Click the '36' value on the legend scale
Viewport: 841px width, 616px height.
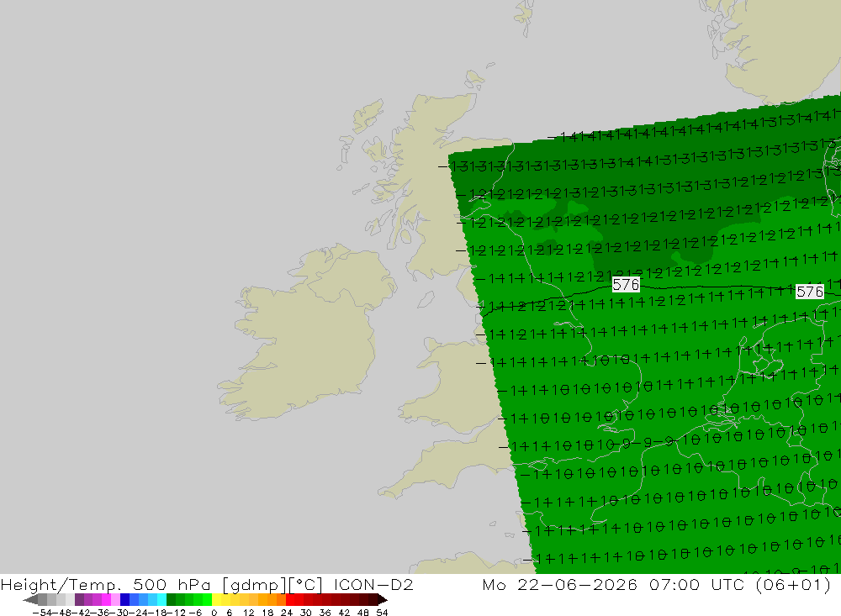[x=325, y=613]
